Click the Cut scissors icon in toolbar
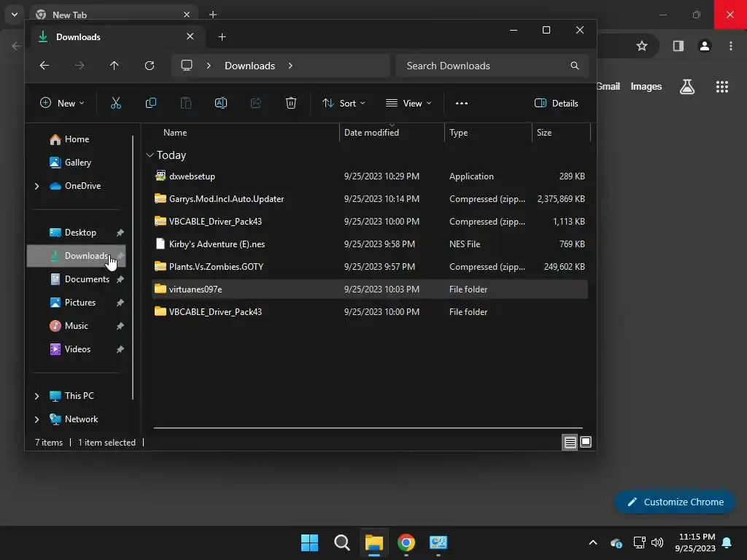Image resolution: width=747 pixels, height=560 pixels. pyautogui.click(x=116, y=103)
